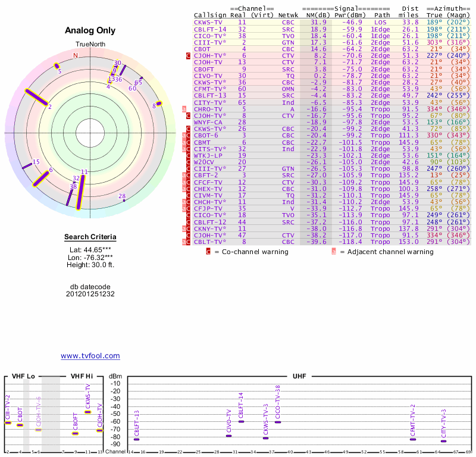Click the adjacent-channel icon beside the CHRO-TV row

185,109
